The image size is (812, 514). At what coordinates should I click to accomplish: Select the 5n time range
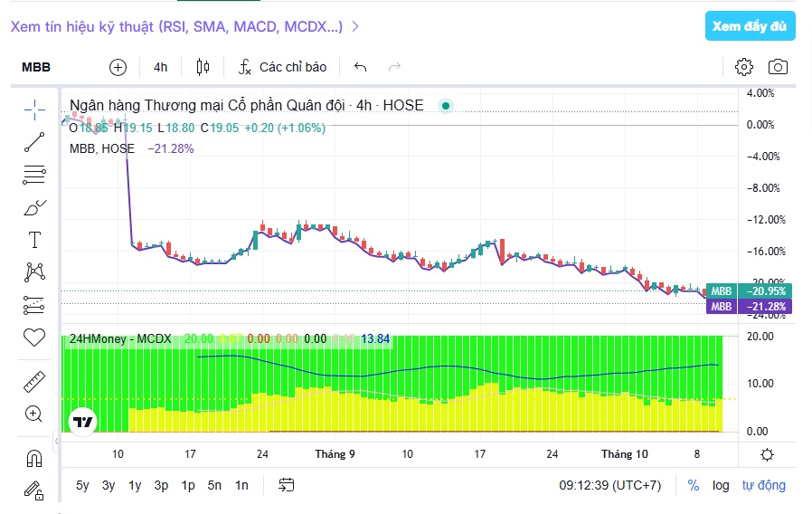pos(214,486)
